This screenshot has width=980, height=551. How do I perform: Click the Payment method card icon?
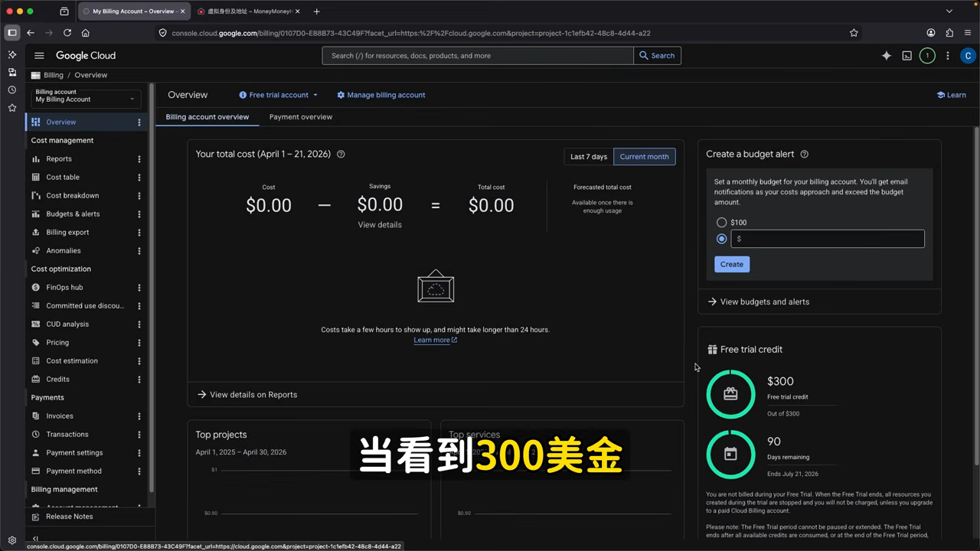(36, 471)
